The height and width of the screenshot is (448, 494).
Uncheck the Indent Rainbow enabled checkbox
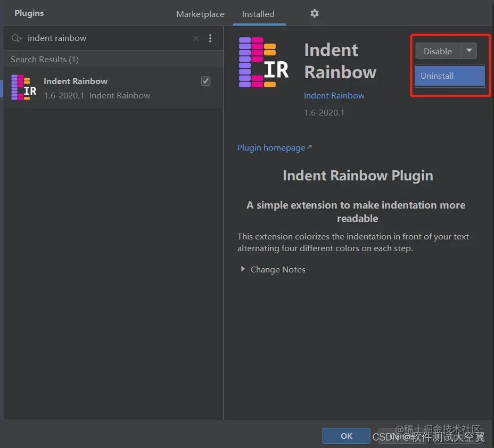click(205, 81)
